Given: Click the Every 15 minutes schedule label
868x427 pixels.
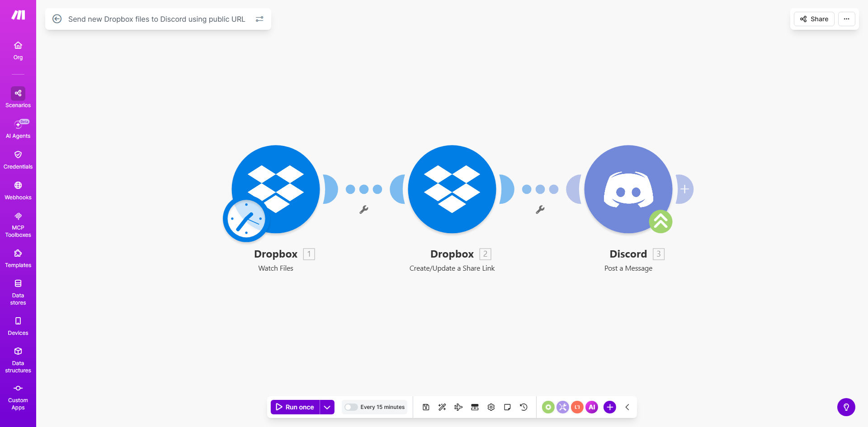Looking at the screenshot, I should coord(382,407).
